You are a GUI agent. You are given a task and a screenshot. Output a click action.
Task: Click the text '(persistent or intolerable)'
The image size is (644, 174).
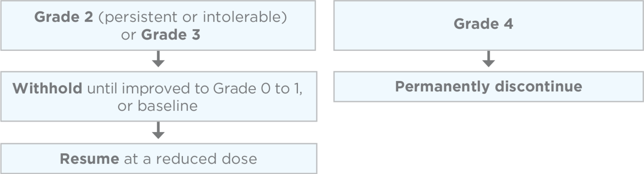pyautogui.click(x=193, y=17)
